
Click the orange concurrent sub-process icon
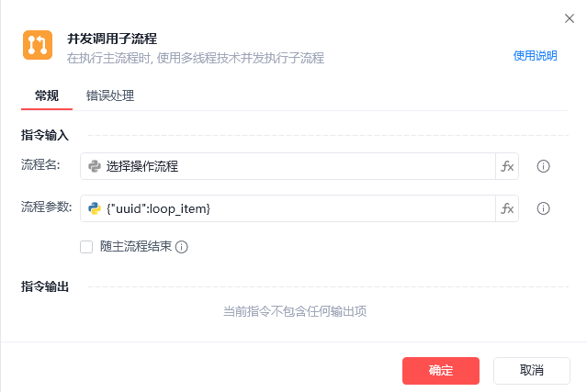38,46
